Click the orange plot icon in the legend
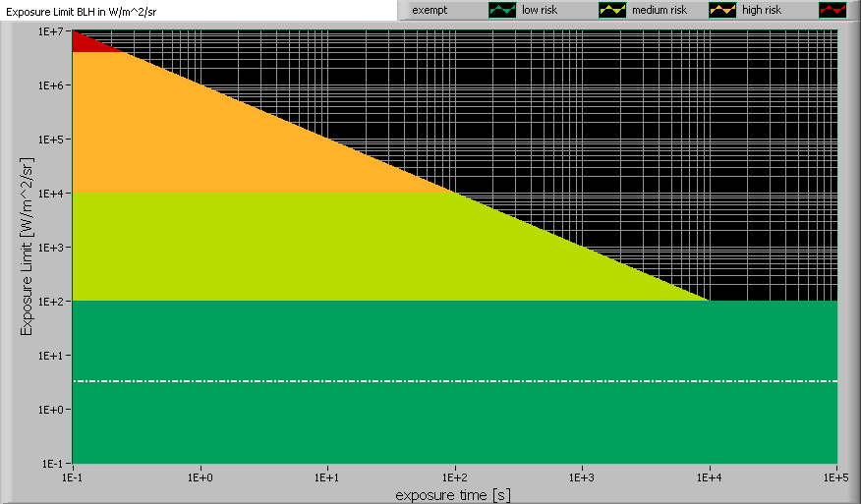 coord(721,10)
